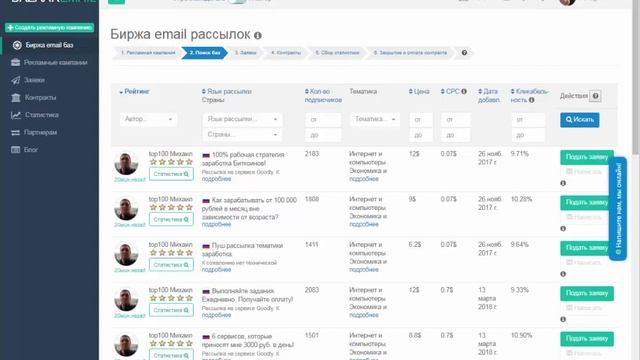Click help question icon after wizard steps

click(x=464, y=53)
